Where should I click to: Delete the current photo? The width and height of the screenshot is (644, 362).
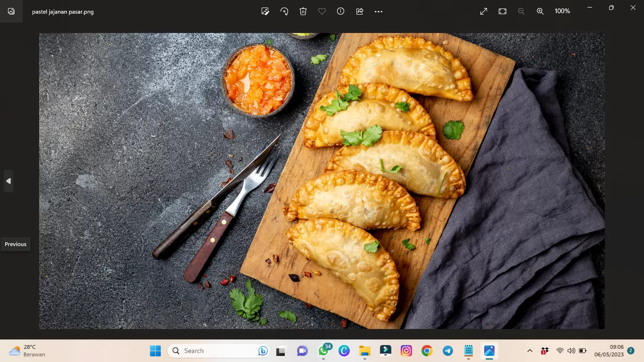[x=303, y=11]
